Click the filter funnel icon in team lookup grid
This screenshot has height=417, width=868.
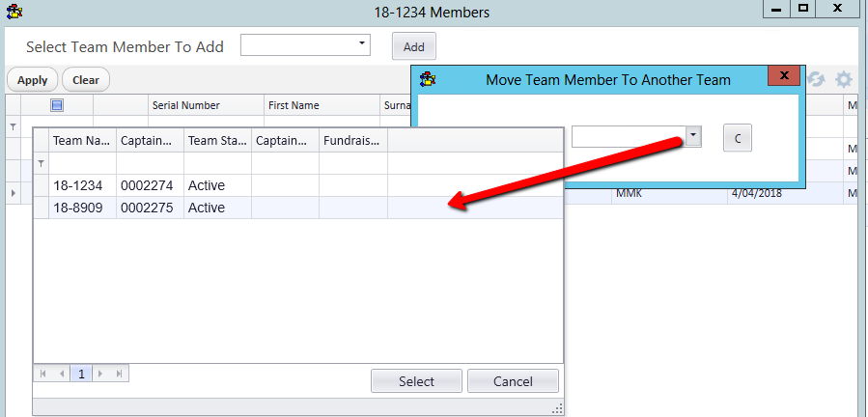coord(41,163)
